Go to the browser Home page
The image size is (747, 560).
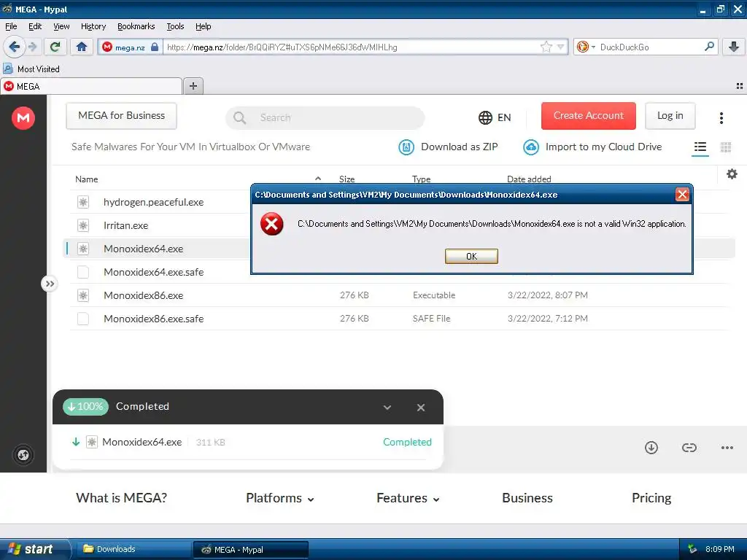click(x=82, y=47)
